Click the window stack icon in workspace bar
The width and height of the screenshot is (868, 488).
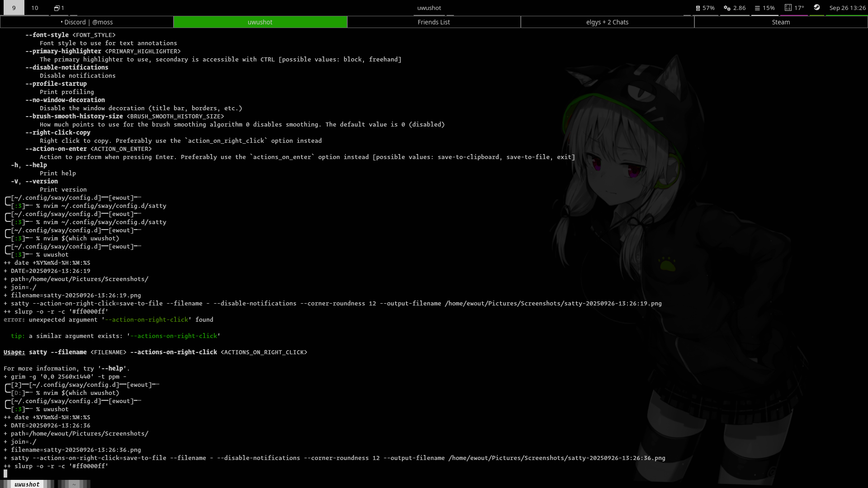click(57, 8)
